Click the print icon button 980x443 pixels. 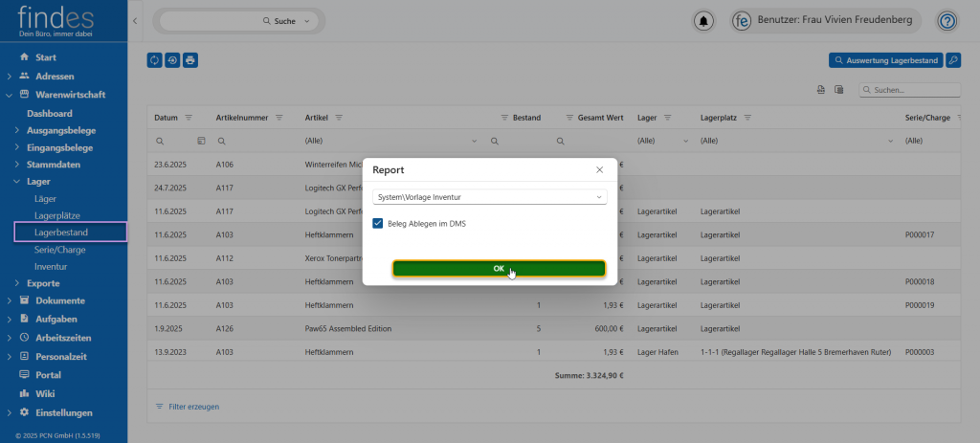(x=190, y=60)
